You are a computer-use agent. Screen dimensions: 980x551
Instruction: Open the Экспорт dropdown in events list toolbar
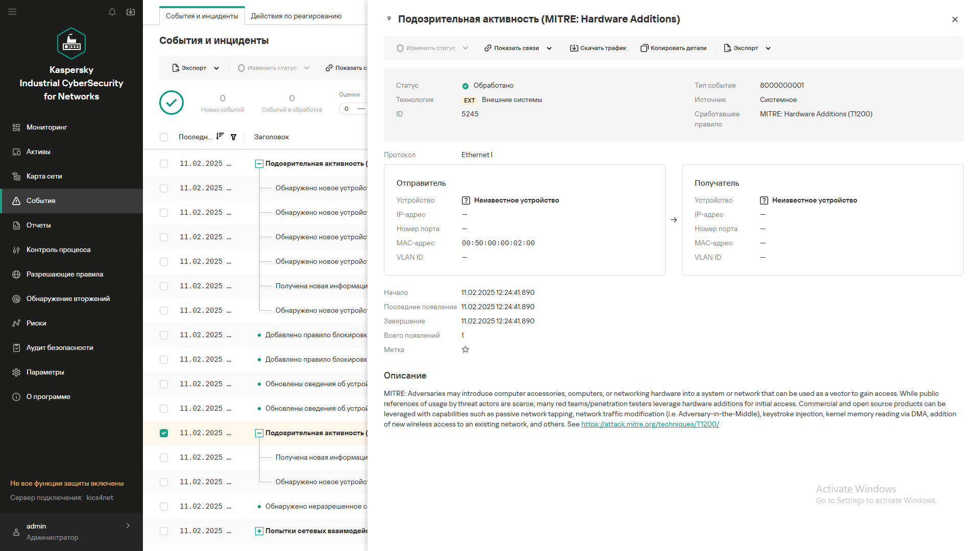coord(195,68)
